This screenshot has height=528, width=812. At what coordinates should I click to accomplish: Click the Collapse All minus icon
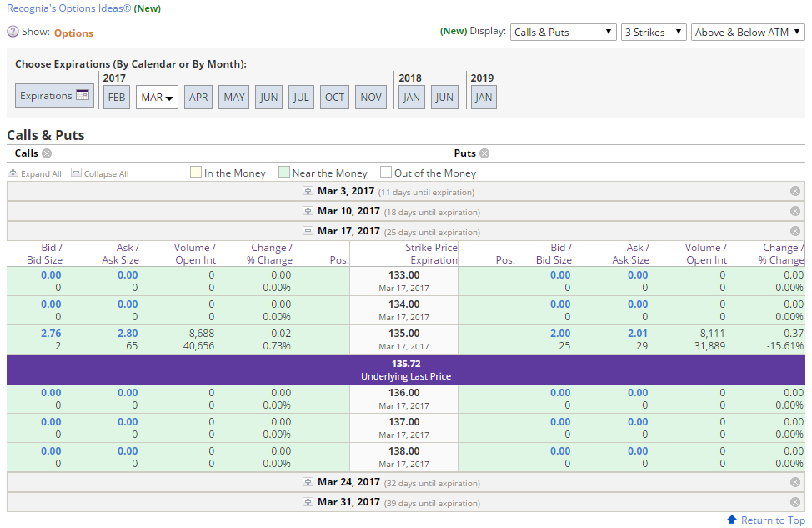(76, 173)
